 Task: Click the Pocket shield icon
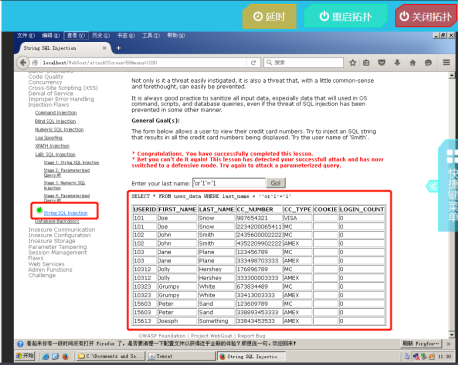382,63
